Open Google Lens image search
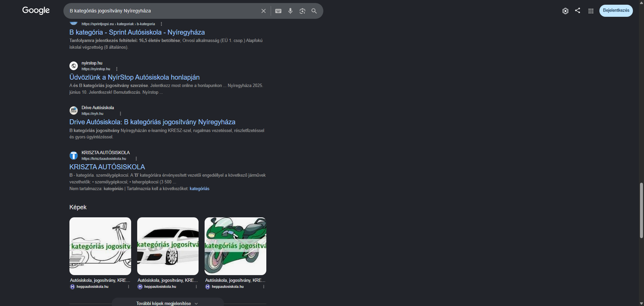Screen dimensions: 644x306 pyautogui.click(x=303, y=11)
